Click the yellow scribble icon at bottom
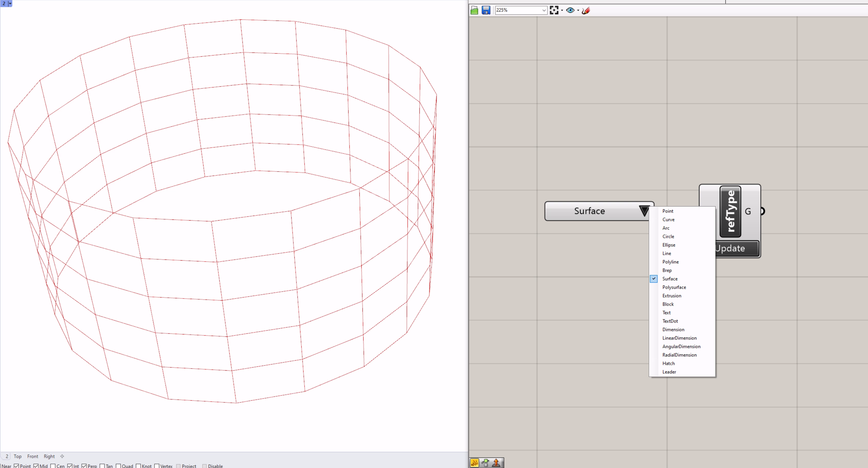This screenshot has height=468, width=868. point(474,463)
